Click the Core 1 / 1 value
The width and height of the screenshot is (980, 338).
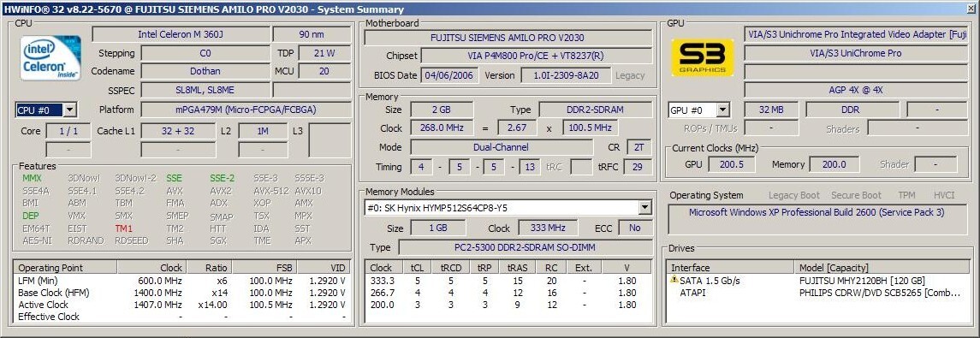tap(68, 131)
